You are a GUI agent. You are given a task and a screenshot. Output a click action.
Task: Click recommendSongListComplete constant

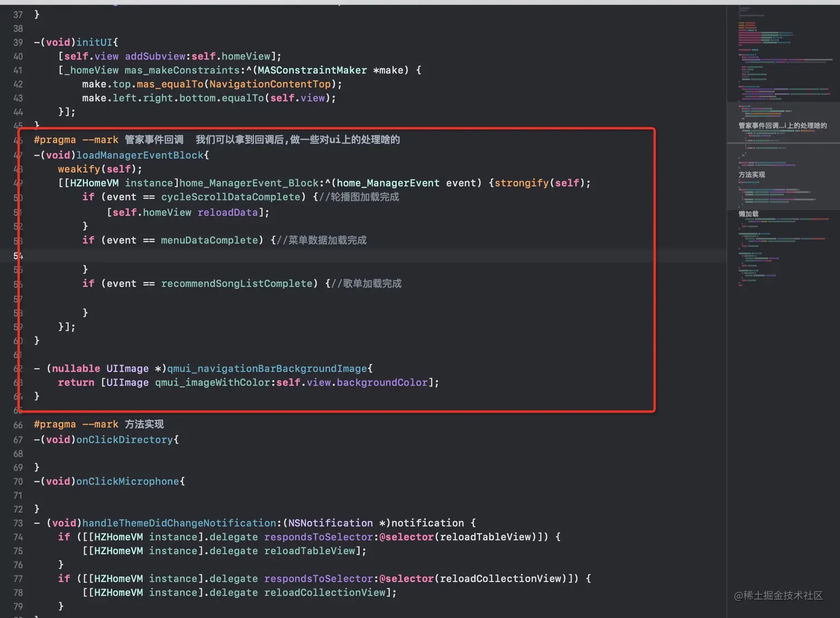click(237, 283)
